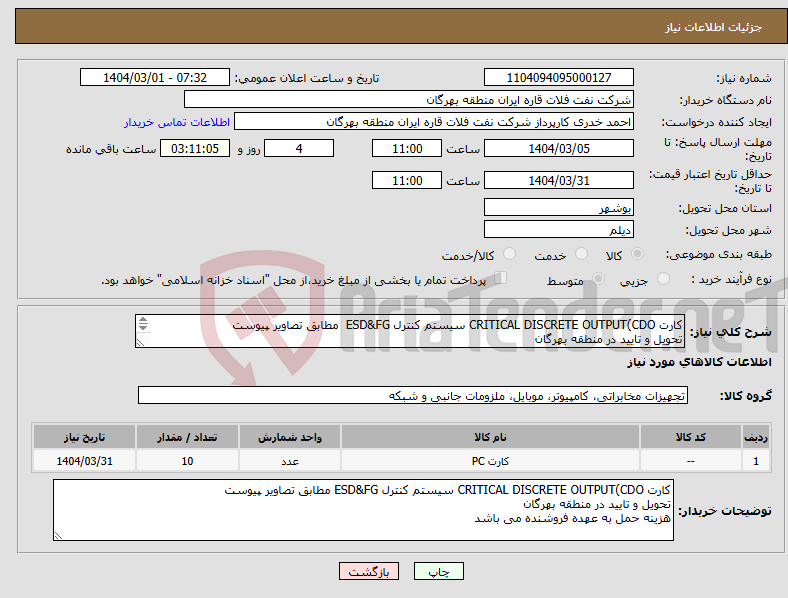Click row number 1 cell in table
788x598 pixels.
tap(755, 461)
